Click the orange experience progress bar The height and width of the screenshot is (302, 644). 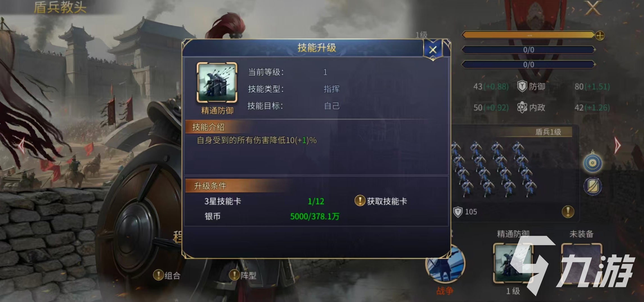(x=528, y=35)
